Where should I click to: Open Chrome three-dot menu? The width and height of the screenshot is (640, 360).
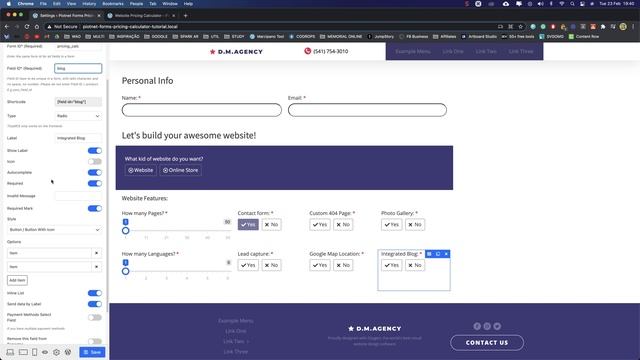click(x=633, y=27)
